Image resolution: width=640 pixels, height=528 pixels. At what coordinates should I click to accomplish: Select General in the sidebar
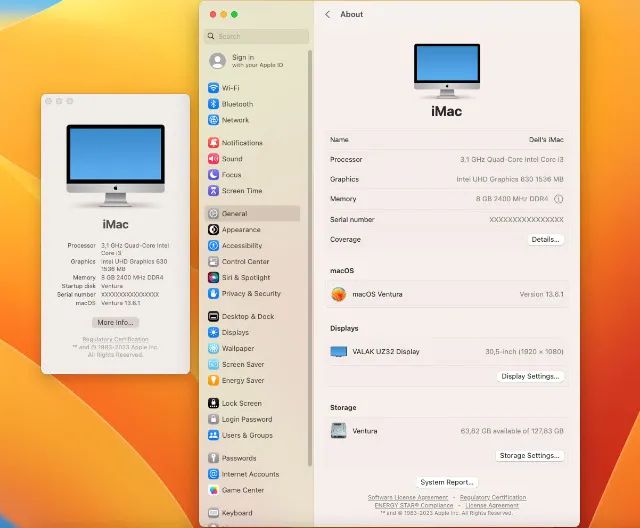tap(253, 213)
